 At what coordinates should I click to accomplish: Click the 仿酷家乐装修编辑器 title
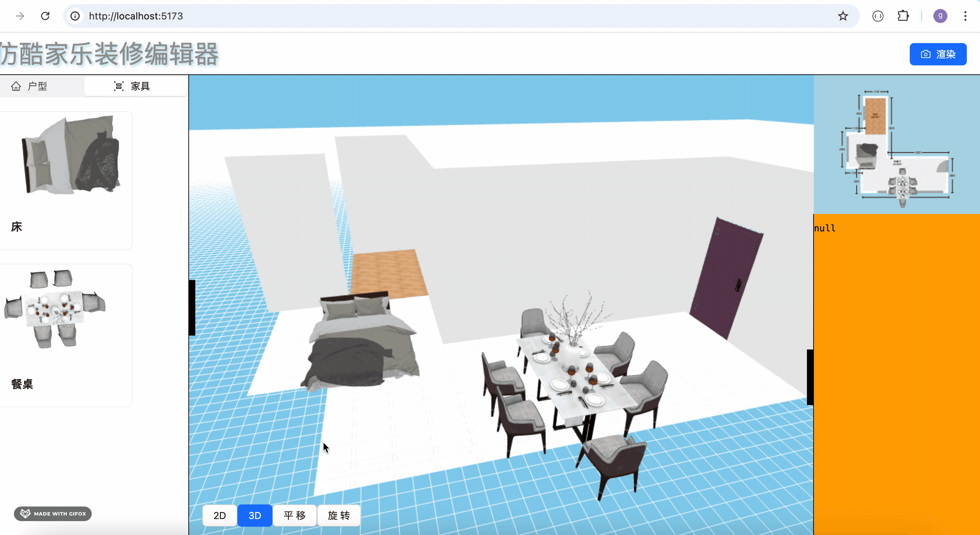pos(109,54)
